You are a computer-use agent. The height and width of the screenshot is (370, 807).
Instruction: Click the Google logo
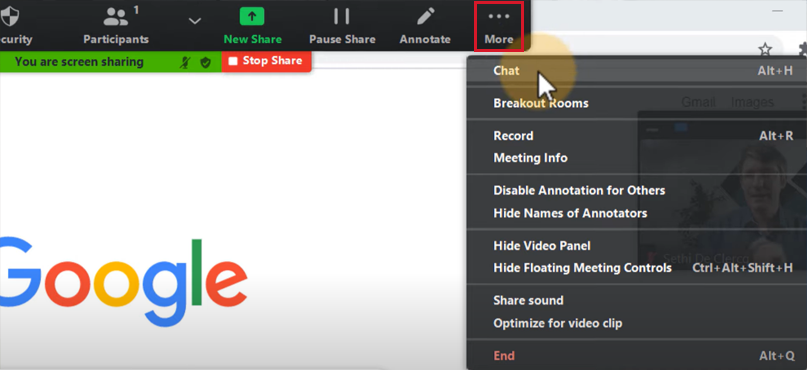pyautogui.click(x=124, y=281)
